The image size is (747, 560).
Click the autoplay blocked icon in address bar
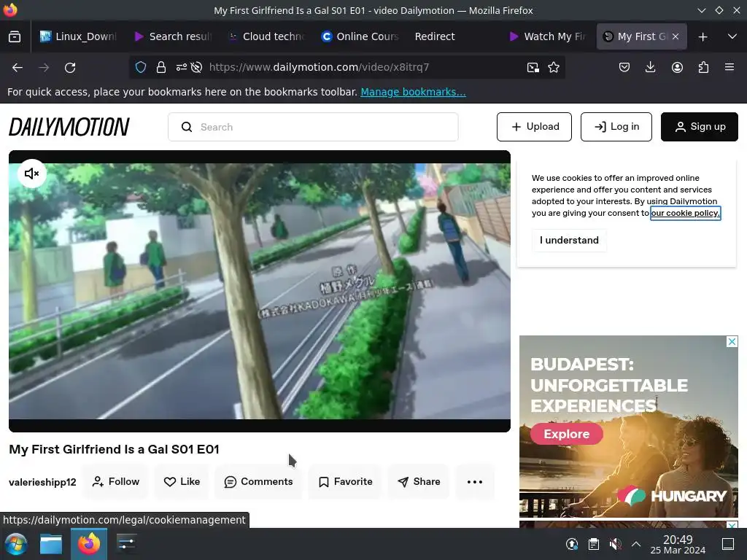[196, 68]
